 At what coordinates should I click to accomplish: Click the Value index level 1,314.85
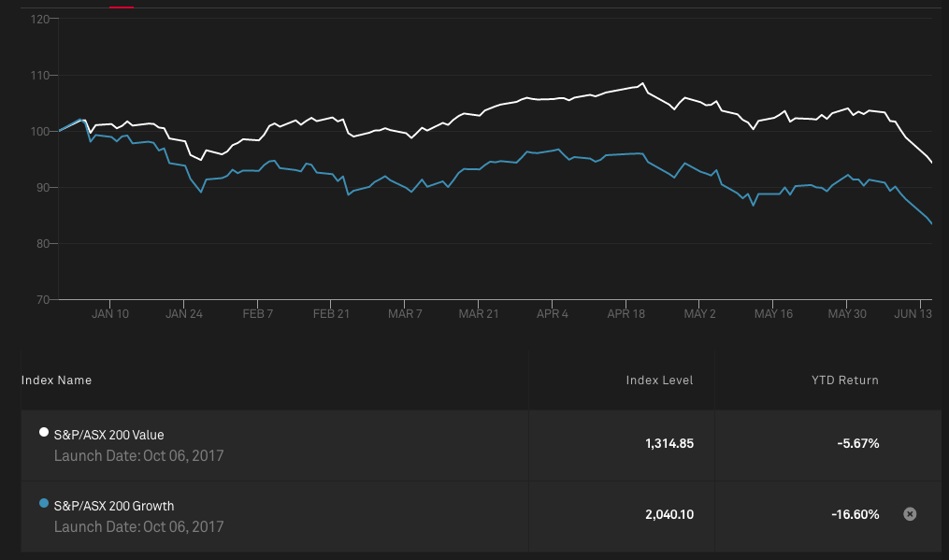pyautogui.click(x=669, y=443)
